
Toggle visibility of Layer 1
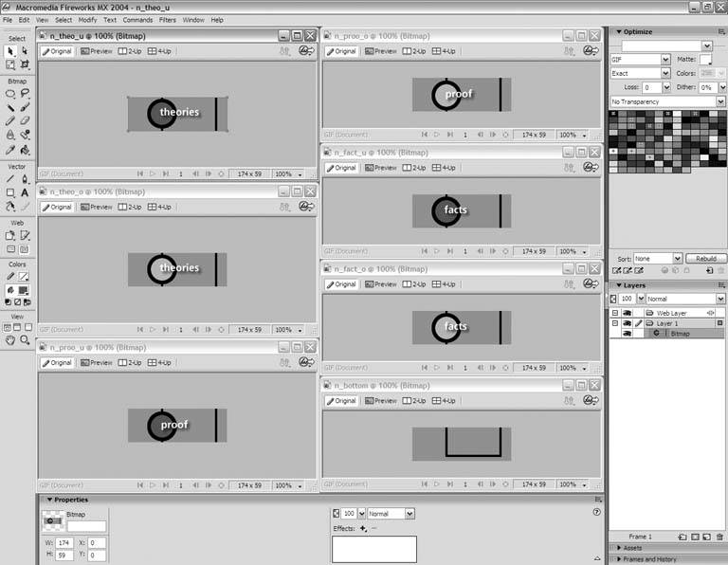[x=627, y=323]
